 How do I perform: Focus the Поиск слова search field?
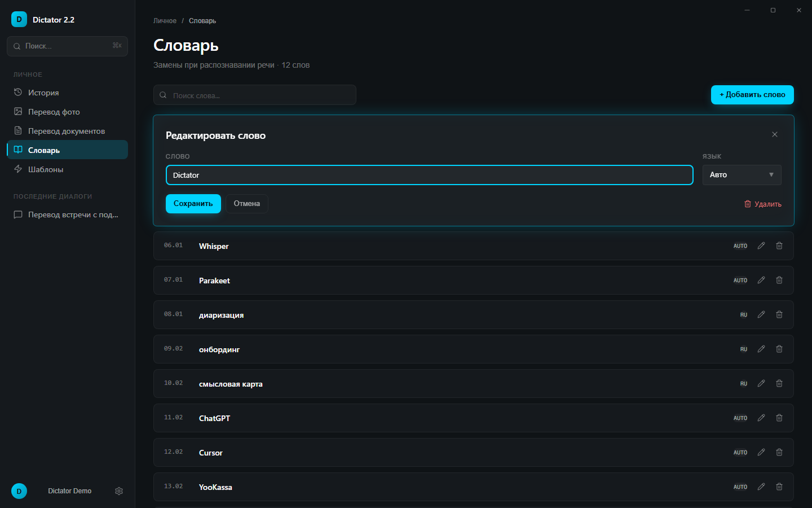point(255,95)
